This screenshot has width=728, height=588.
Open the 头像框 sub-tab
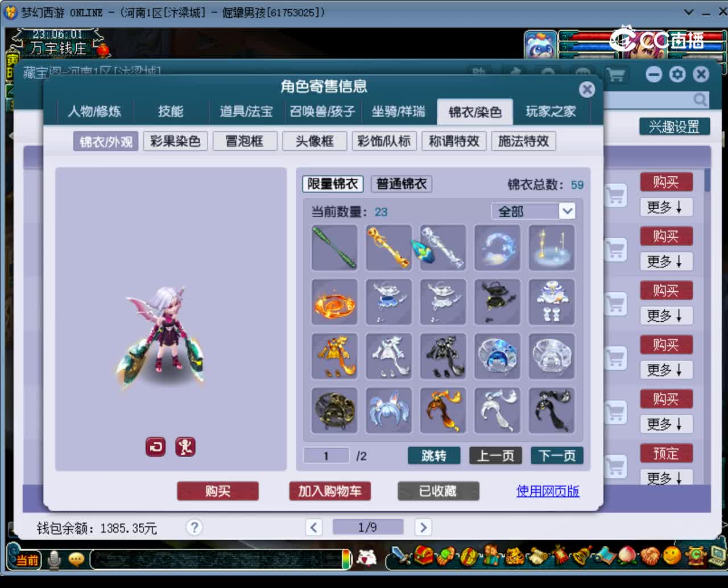(x=315, y=141)
